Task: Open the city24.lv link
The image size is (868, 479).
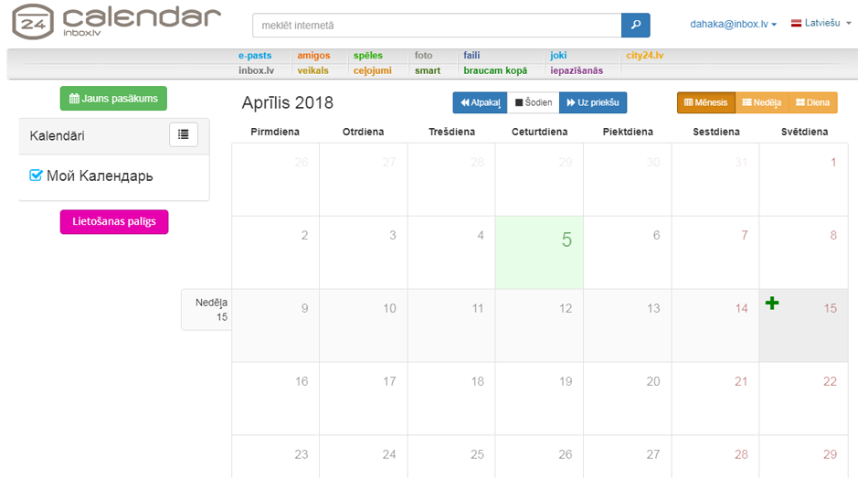Action: pos(645,56)
